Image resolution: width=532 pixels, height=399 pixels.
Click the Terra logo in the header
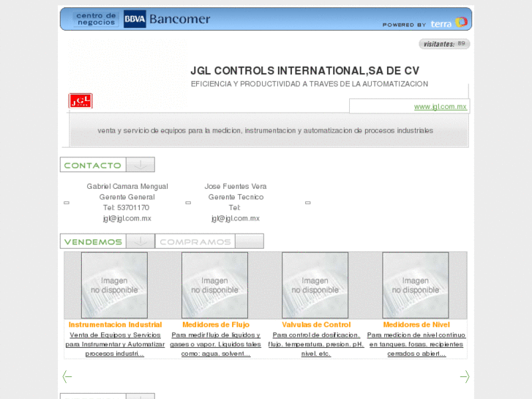(449, 23)
